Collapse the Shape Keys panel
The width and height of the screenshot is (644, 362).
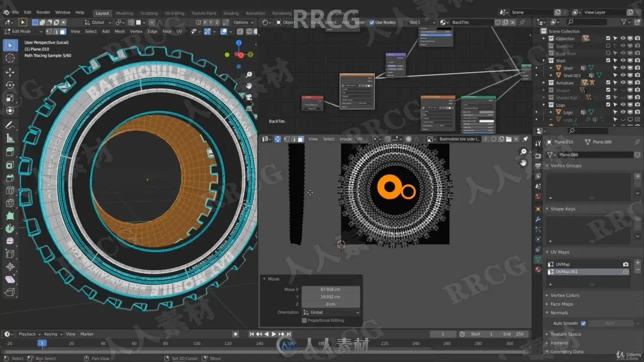(562, 209)
